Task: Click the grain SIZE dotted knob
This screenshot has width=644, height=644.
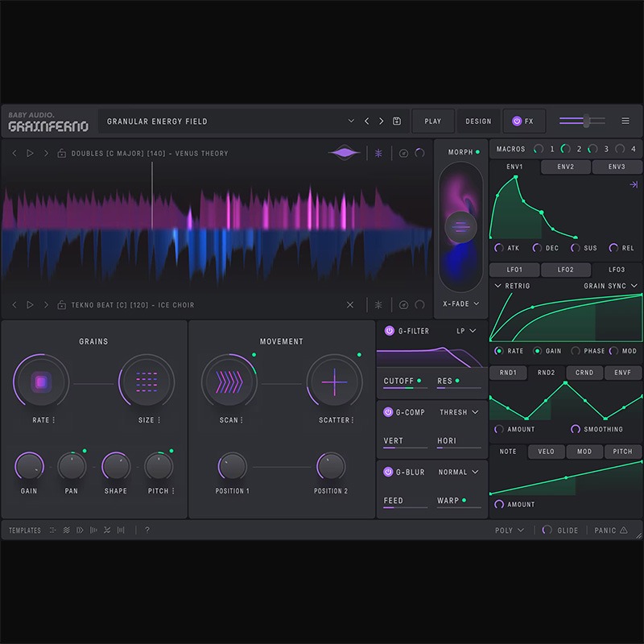Action: [x=147, y=382]
